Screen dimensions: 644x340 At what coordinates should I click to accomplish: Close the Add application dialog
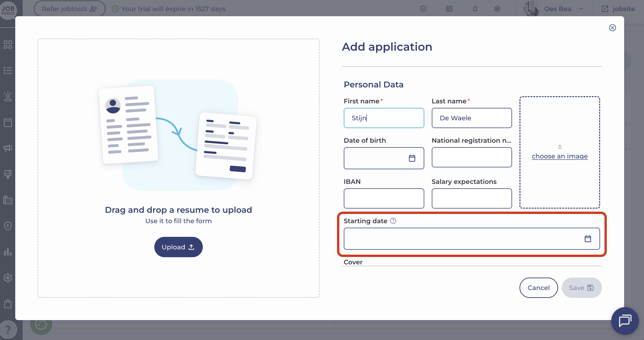pyautogui.click(x=612, y=28)
